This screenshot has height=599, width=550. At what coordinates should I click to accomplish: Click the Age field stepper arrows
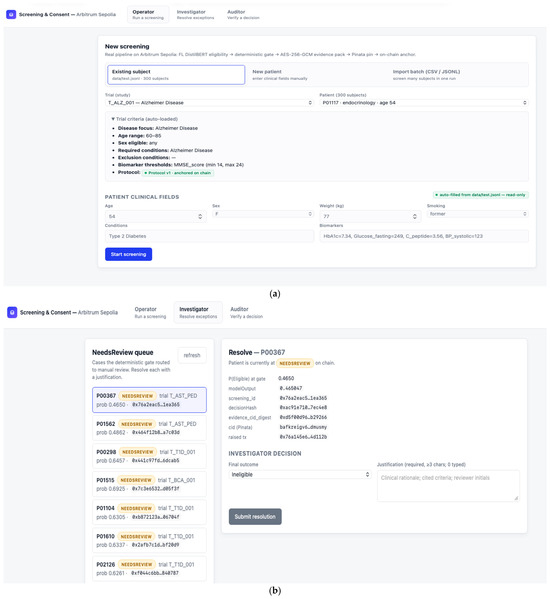(x=200, y=216)
